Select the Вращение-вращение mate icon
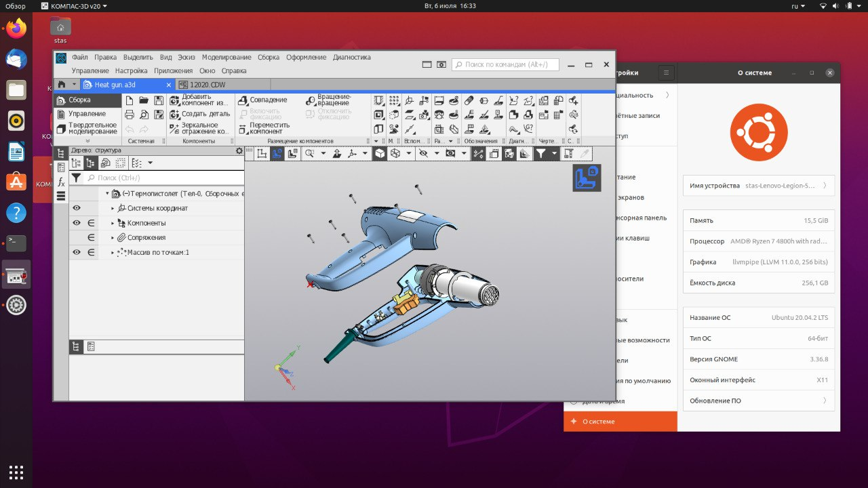 pos(311,102)
